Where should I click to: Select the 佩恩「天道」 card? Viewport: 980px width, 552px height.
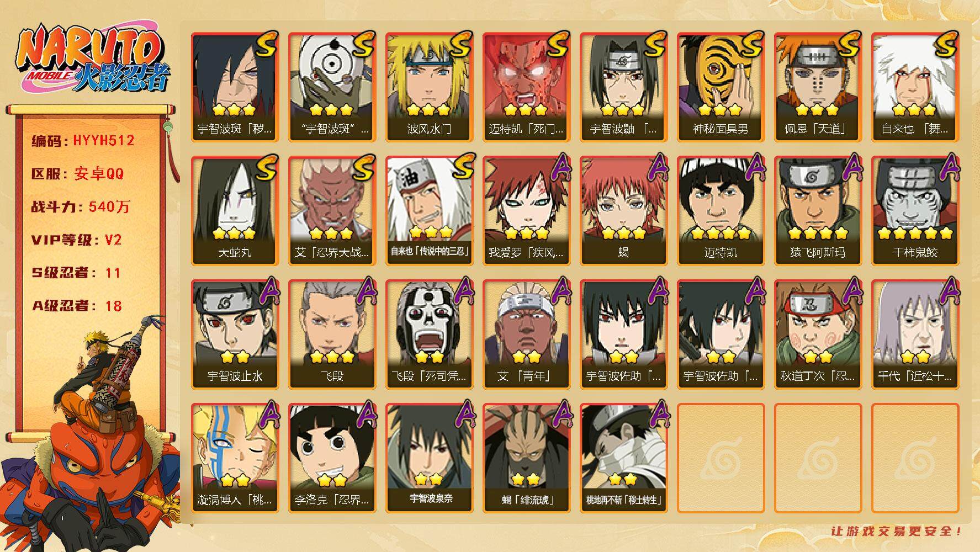click(818, 87)
